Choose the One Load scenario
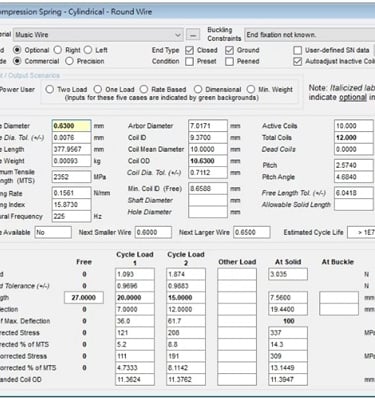 click(98, 89)
